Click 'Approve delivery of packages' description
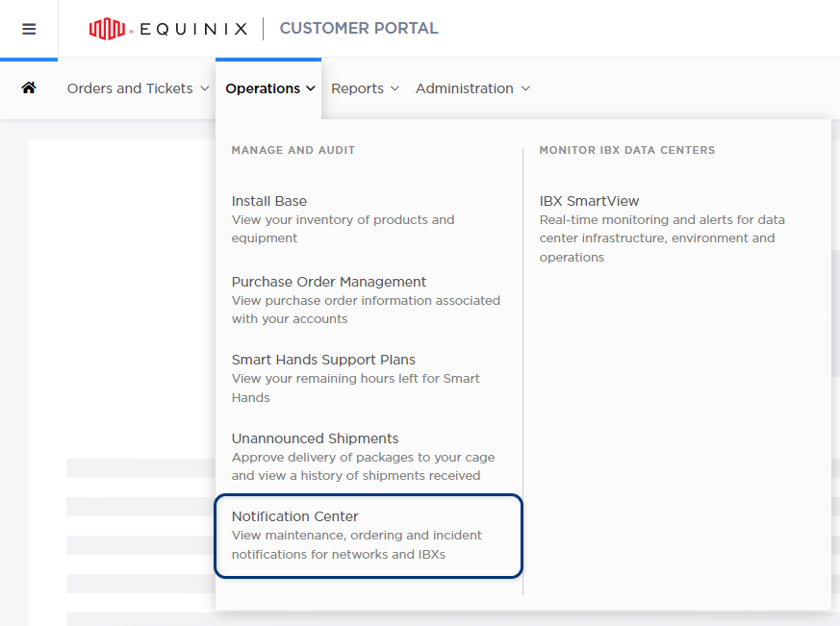The height and width of the screenshot is (626, 840). click(363, 466)
